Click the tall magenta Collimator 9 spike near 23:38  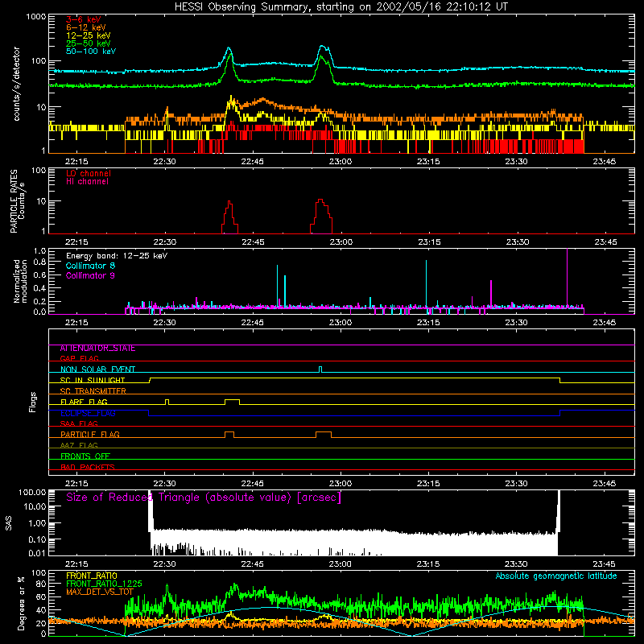coord(568,277)
